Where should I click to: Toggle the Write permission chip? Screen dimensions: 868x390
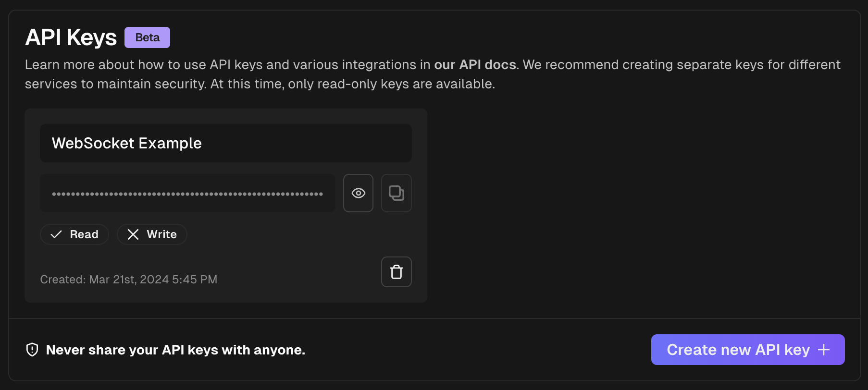(152, 234)
